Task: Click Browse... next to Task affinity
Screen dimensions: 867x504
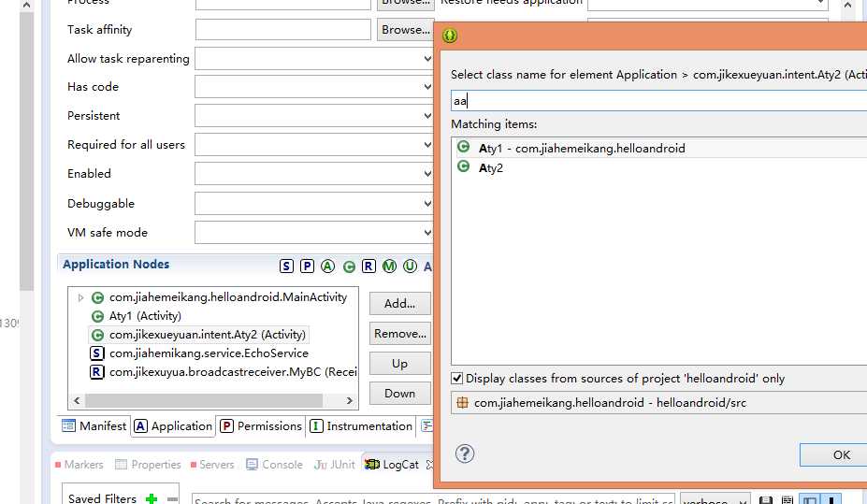Action: coord(405,30)
